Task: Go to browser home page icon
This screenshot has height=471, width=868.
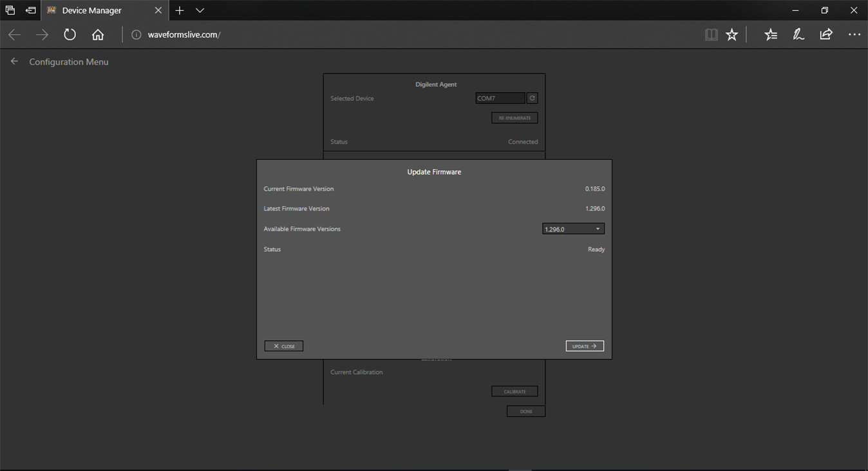Action: pyautogui.click(x=98, y=35)
